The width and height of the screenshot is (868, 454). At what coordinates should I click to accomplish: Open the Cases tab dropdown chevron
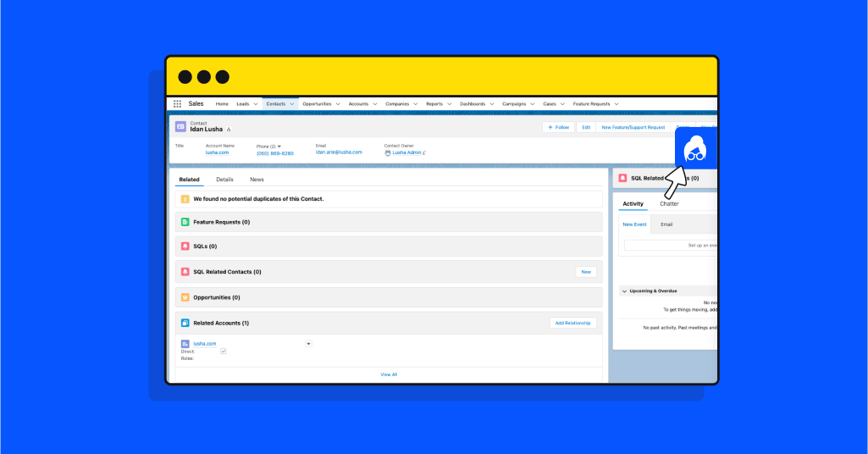562,104
